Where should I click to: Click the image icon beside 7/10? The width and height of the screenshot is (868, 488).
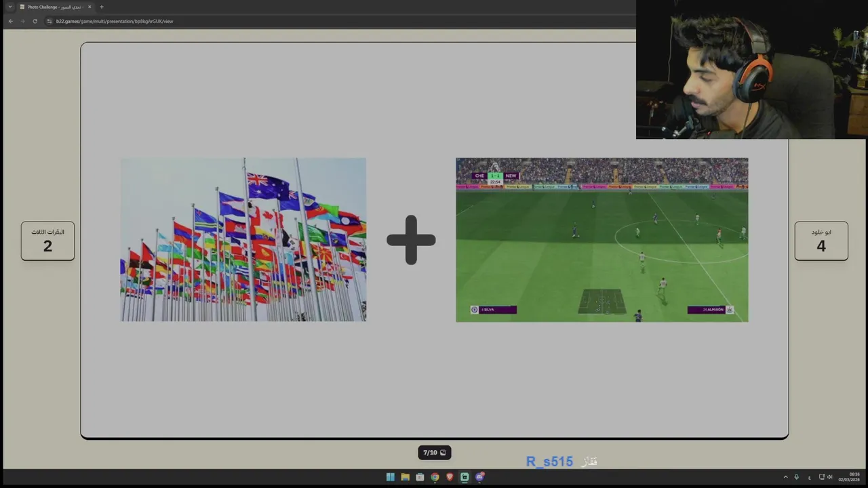[x=443, y=453]
